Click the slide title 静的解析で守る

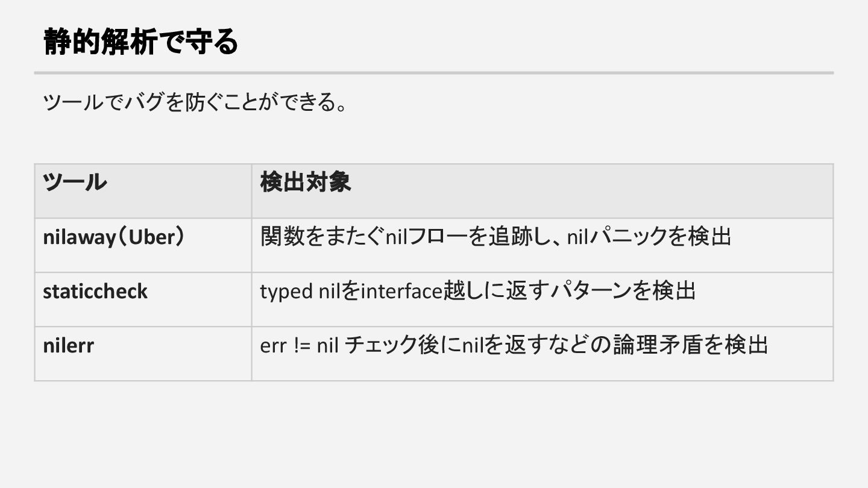pyautogui.click(x=141, y=42)
